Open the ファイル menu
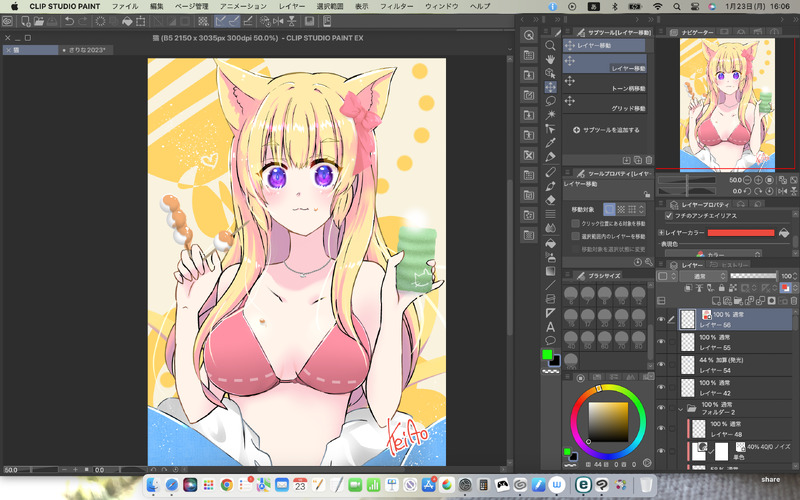The image size is (800, 500). coord(125,6)
